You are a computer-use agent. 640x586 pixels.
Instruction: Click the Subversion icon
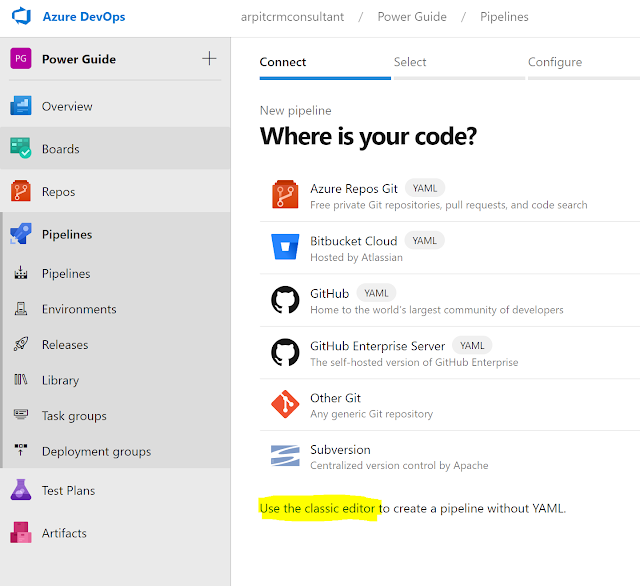285,455
